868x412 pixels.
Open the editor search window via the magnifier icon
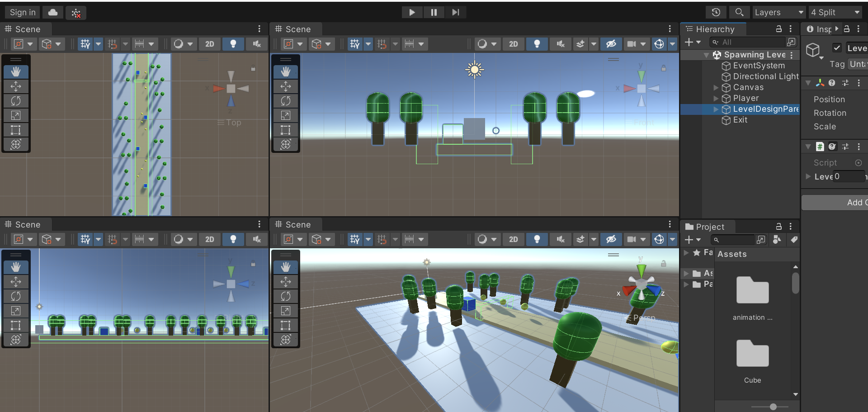739,12
